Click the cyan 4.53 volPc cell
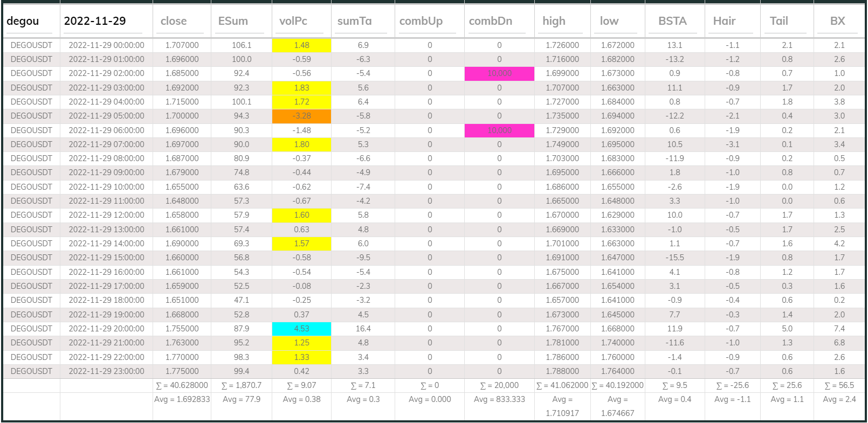The width and height of the screenshot is (868, 423). pyautogui.click(x=301, y=329)
